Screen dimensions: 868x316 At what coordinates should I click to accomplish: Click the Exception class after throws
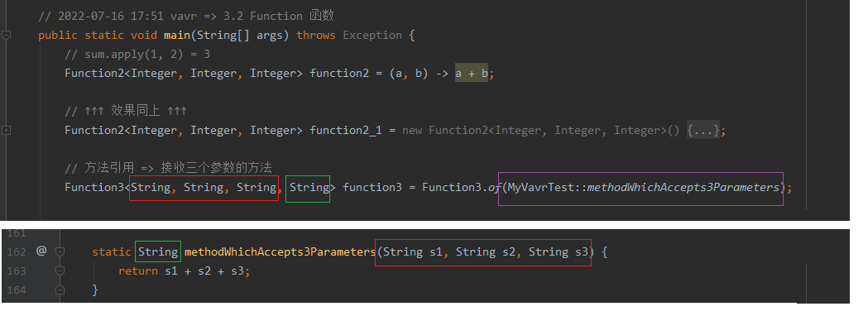click(x=372, y=36)
